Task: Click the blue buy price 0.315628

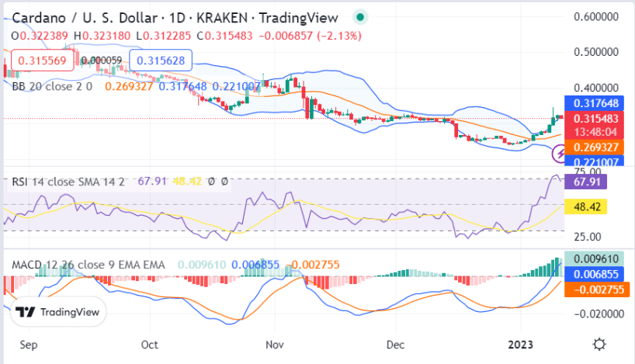Action: [161, 61]
